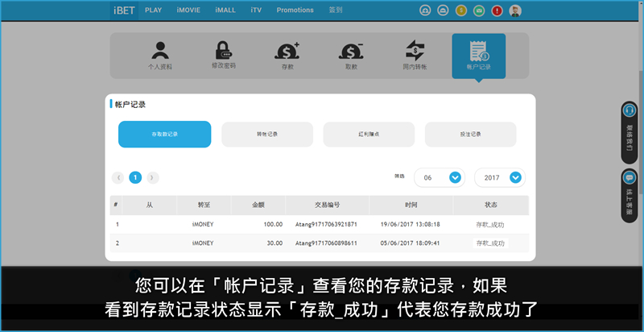Screen dimensions: 644x332
Task: Go to next page arrow
Action: [x=153, y=177]
